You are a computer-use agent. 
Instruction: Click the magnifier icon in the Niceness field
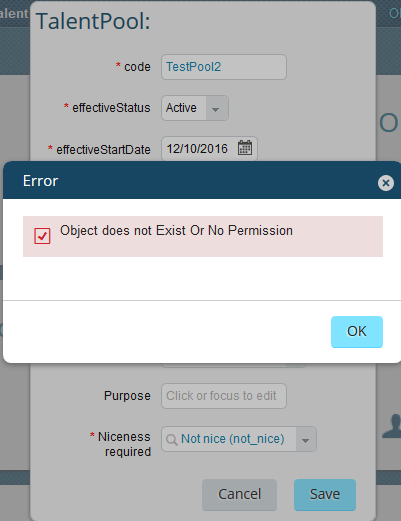click(171, 440)
